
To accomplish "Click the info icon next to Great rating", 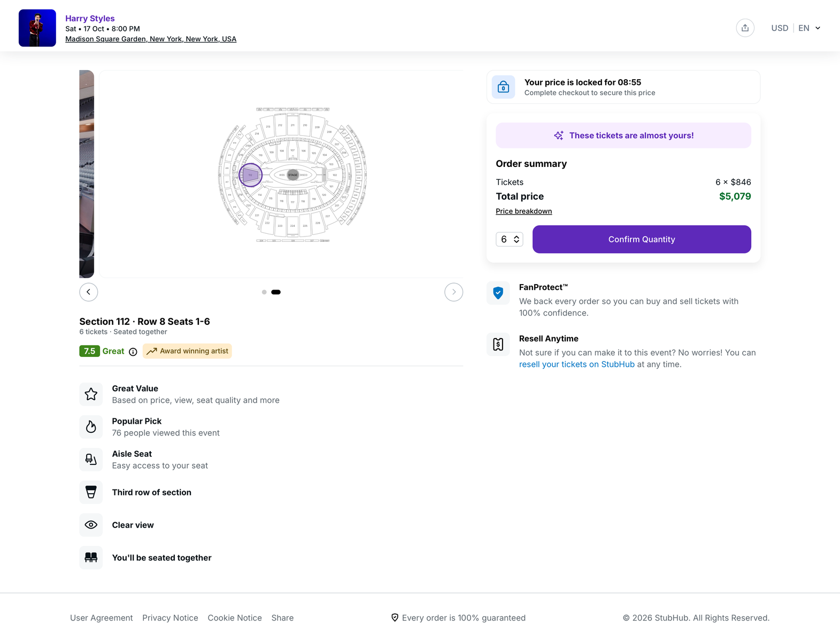I will [x=133, y=351].
